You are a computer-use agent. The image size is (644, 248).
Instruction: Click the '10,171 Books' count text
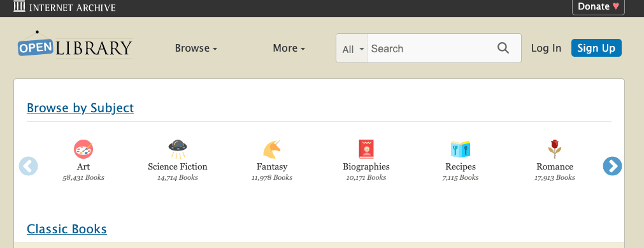tap(366, 178)
